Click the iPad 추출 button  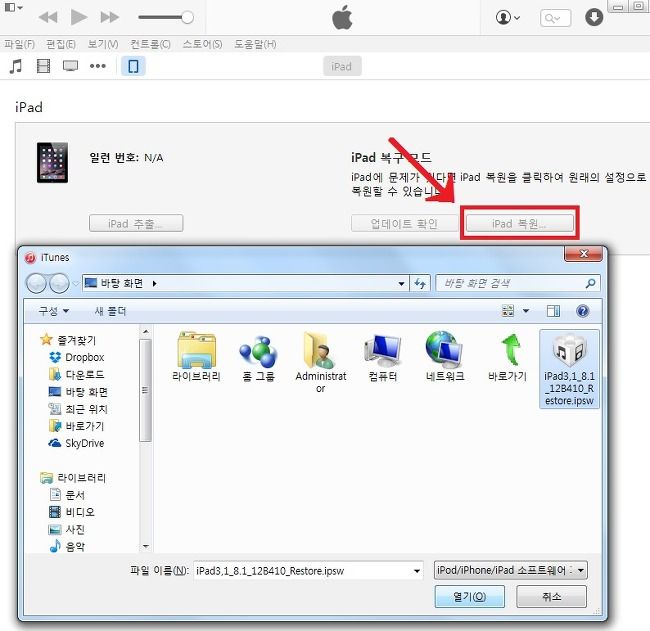click(136, 223)
